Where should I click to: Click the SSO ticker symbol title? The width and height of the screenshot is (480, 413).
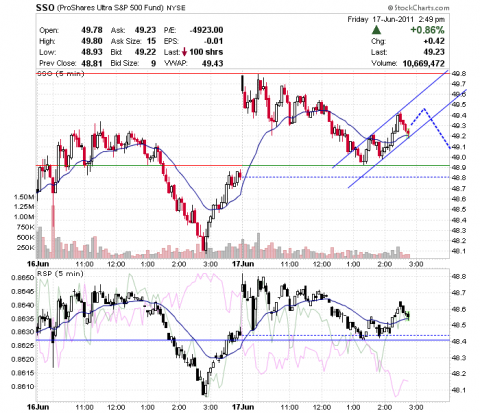pos(45,7)
